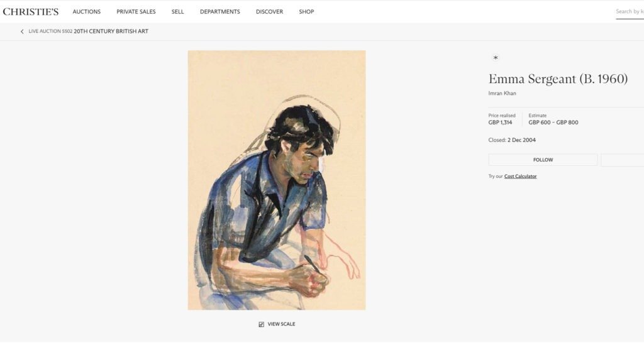Select the Sell menu item
The width and height of the screenshot is (644, 362).
[178, 12]
